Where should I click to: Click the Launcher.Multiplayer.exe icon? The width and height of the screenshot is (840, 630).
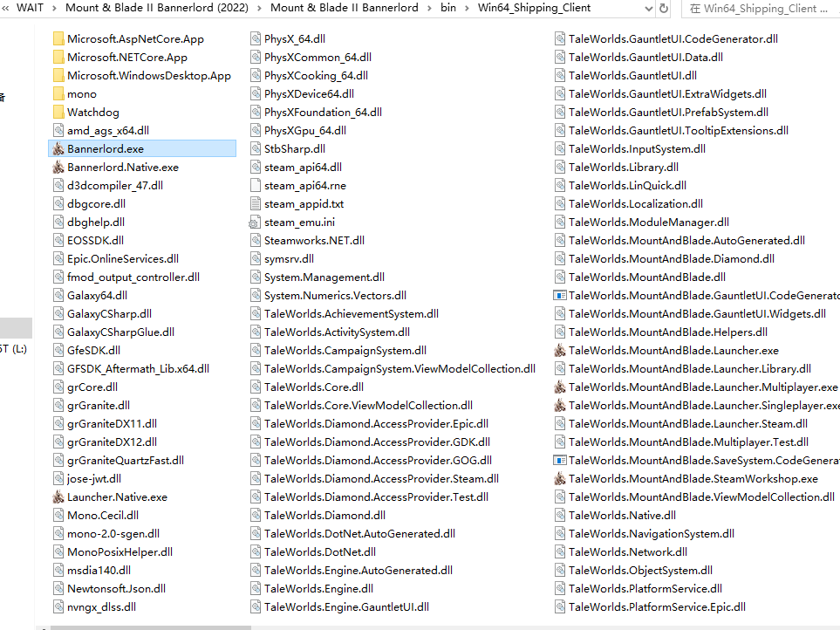560,387
